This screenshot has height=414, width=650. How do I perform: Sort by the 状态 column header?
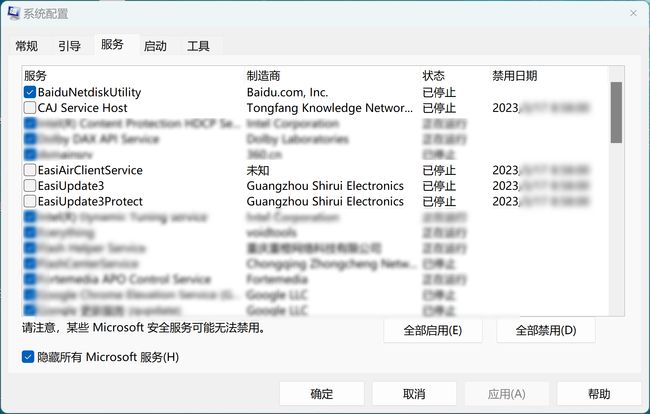point(433,76)
